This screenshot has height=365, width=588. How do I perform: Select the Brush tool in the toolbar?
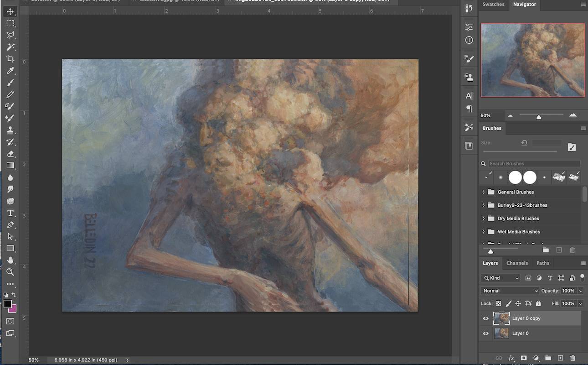[10, 83]
